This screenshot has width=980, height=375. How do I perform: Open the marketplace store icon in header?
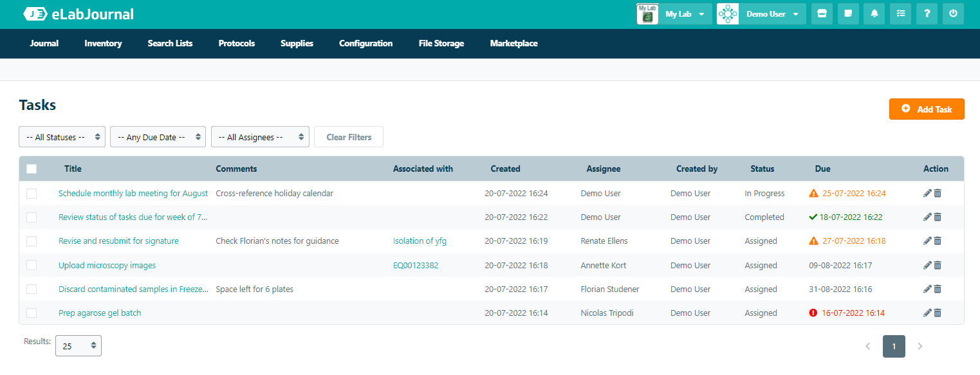(x=822, y=14)
